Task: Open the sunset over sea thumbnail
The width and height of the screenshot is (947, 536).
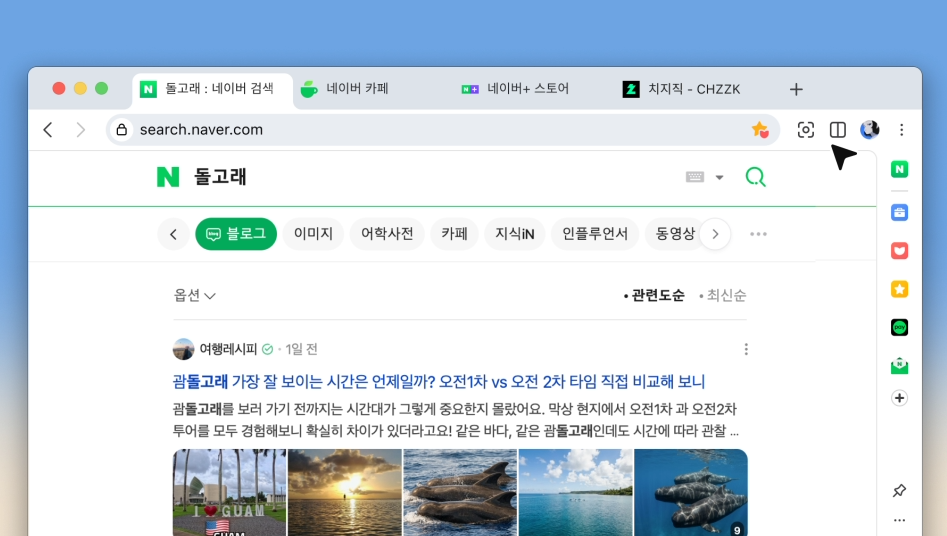Action: tap(345, 492)
